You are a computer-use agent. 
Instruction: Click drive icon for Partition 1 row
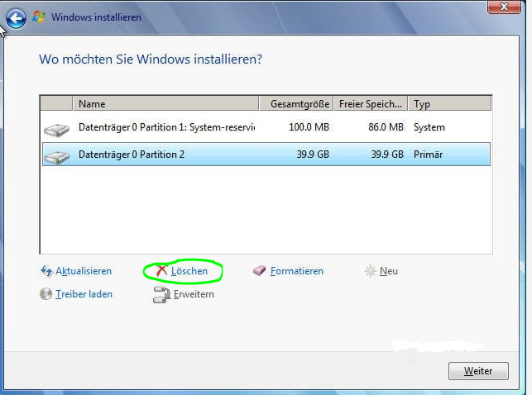tap(56, 130)
